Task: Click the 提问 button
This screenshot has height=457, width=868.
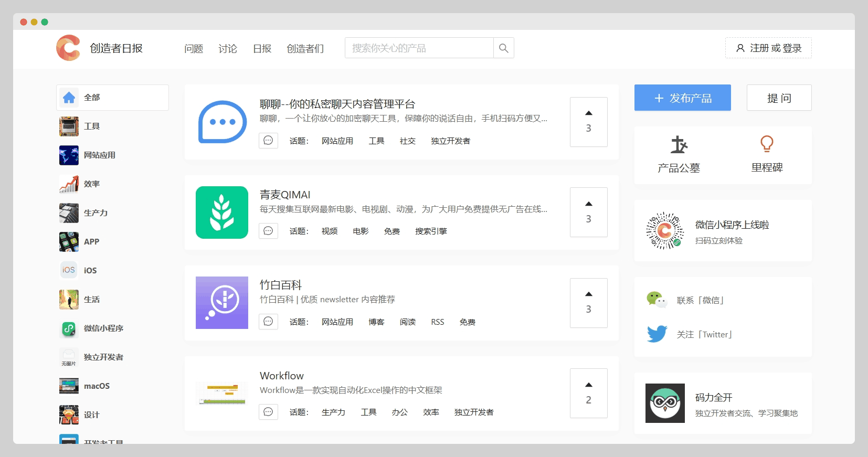Action: tap(779, 98)
